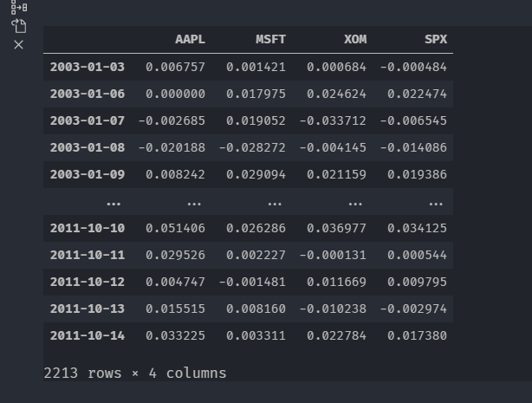The width and height of the screenshot is (532, 403).
Task: Click MSFT value 0.003311
Action: [x=256, y=335]
